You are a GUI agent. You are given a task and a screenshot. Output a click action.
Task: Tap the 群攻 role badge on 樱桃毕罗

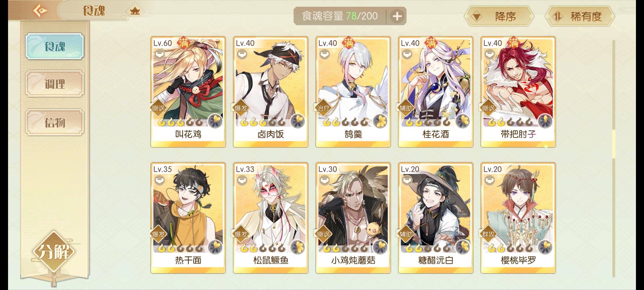point(488,234)
